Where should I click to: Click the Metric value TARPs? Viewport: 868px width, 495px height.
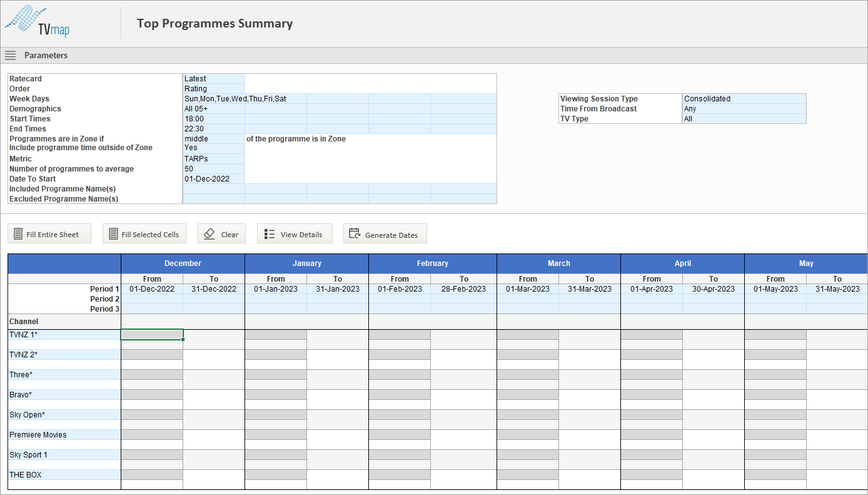pyautogui.click(x=214, y=159)
